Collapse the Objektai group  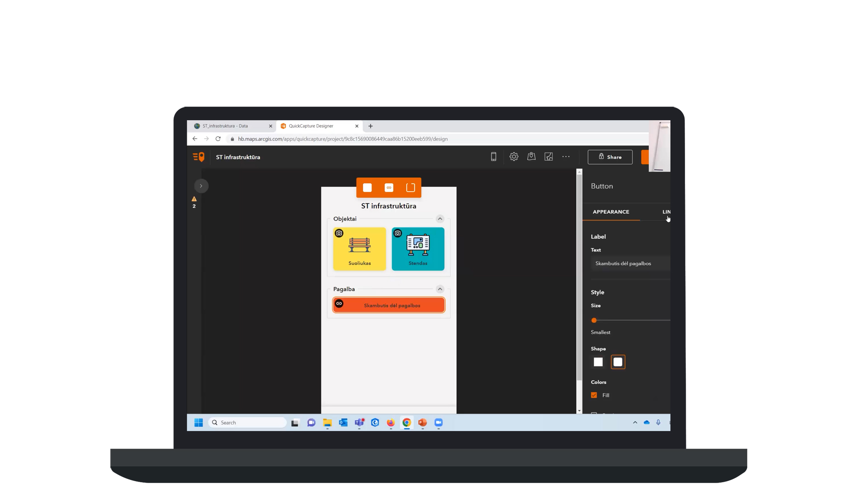[x=440, y=219]
